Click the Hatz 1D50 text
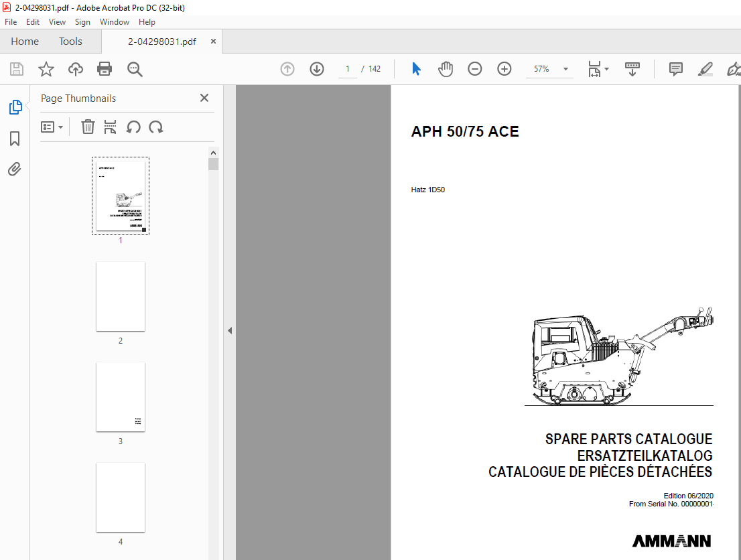 [427, 190]
